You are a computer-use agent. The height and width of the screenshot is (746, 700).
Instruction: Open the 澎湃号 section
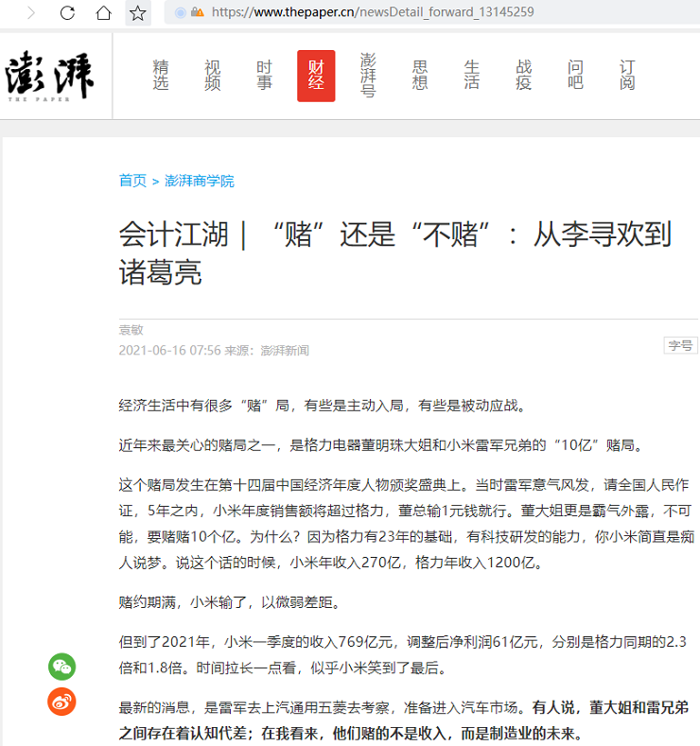click(368, 76)
